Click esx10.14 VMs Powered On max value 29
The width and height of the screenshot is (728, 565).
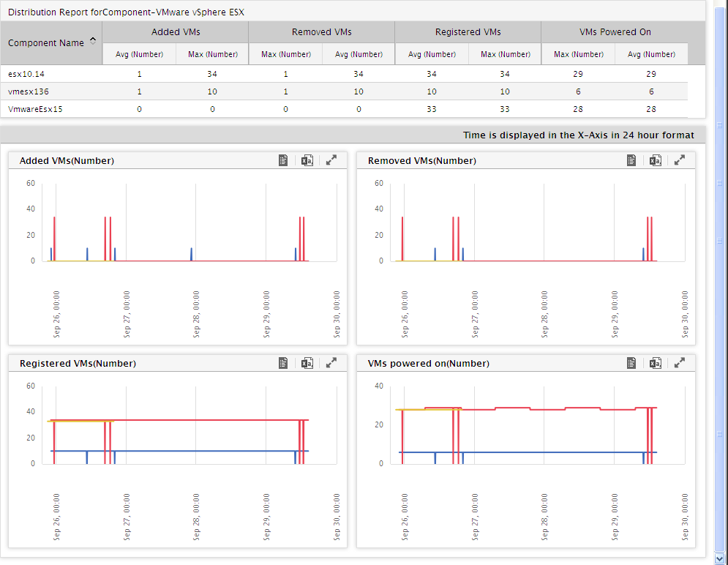coord(578,74)
